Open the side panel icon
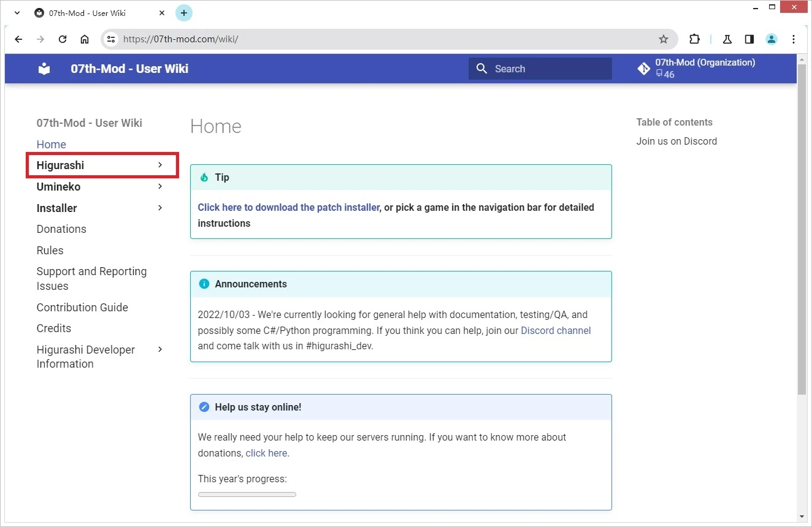 749,39
